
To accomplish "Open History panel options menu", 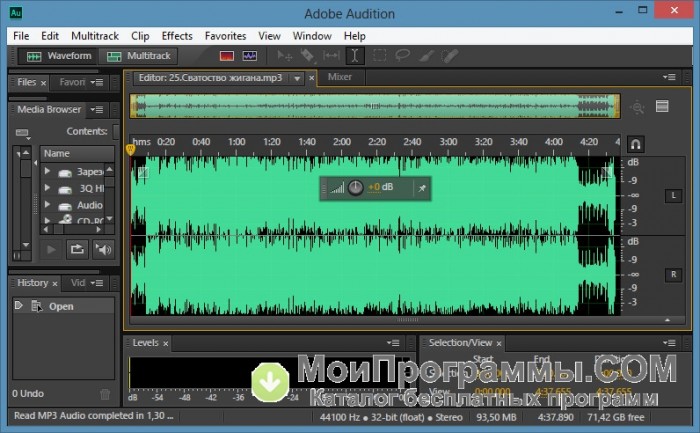I will tap(97, 283).
